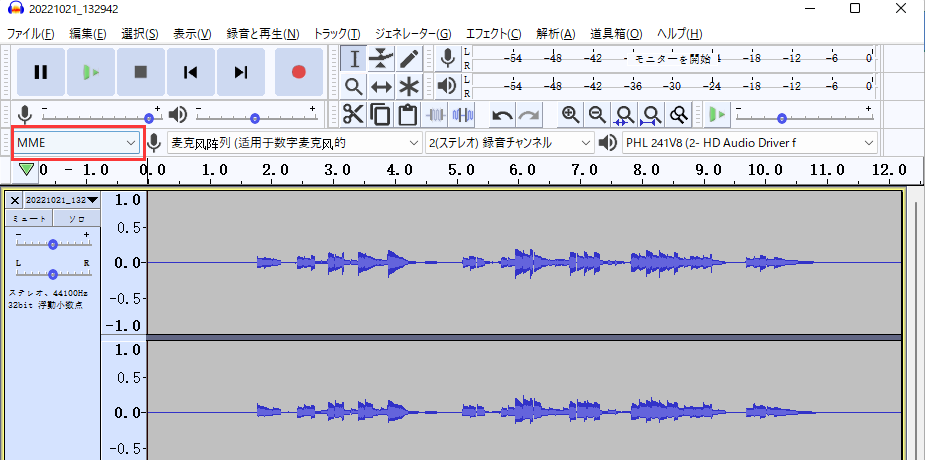The width and height of the screenshot is (925, 460).
Task: Open the PHL 241V8 playback device dropdown
Action: [750, 143]
